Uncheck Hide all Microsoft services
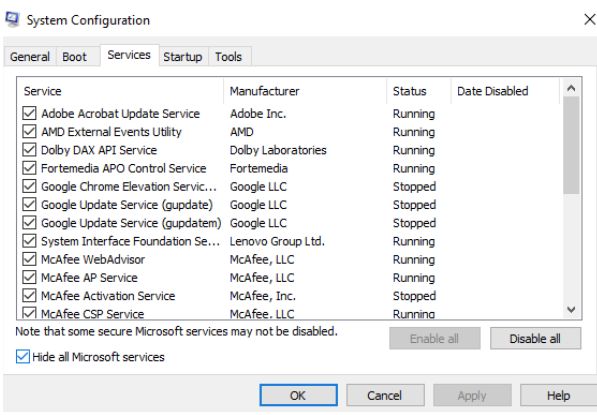597x415 pixels. pyautogui.click(x=23, y=357)
